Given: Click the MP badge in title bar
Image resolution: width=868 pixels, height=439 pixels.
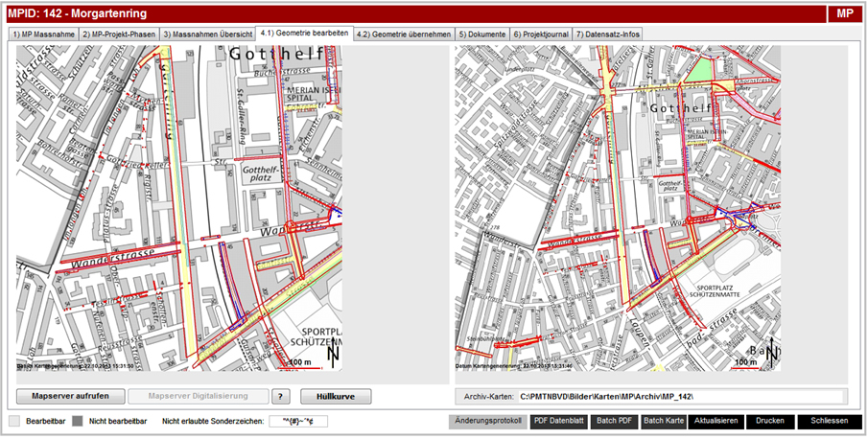Looking at the screenshot, I should [844, 13].
